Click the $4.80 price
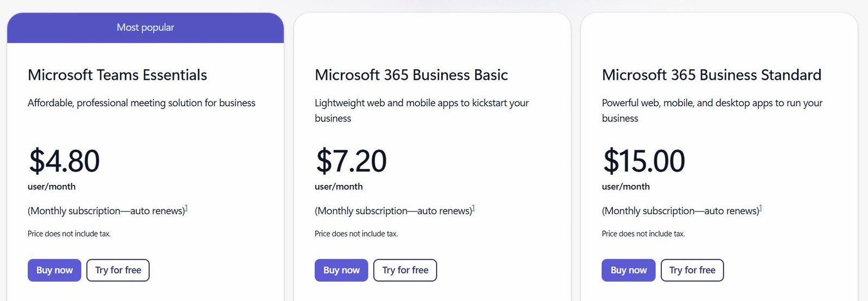 coord(64,161)
